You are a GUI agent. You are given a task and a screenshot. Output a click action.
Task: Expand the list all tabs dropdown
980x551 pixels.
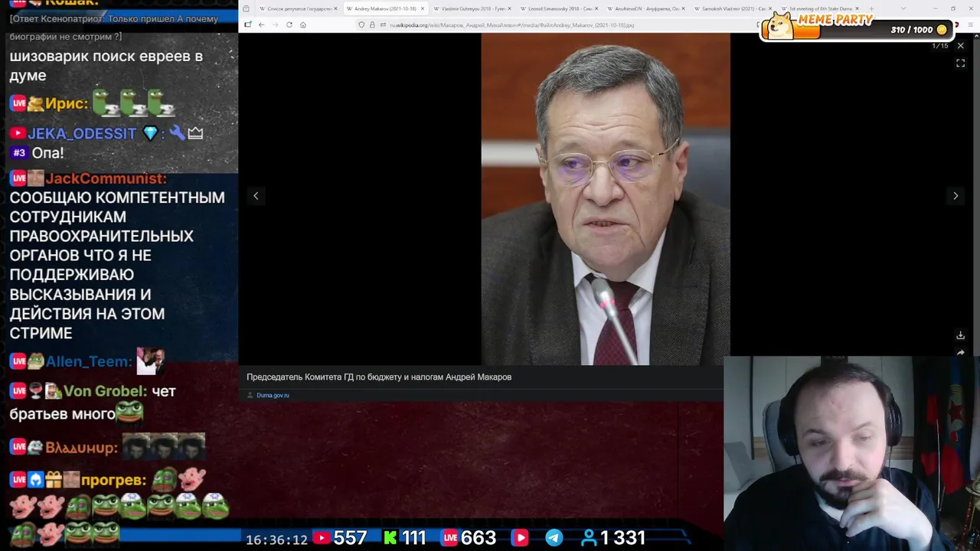[903, 8]
